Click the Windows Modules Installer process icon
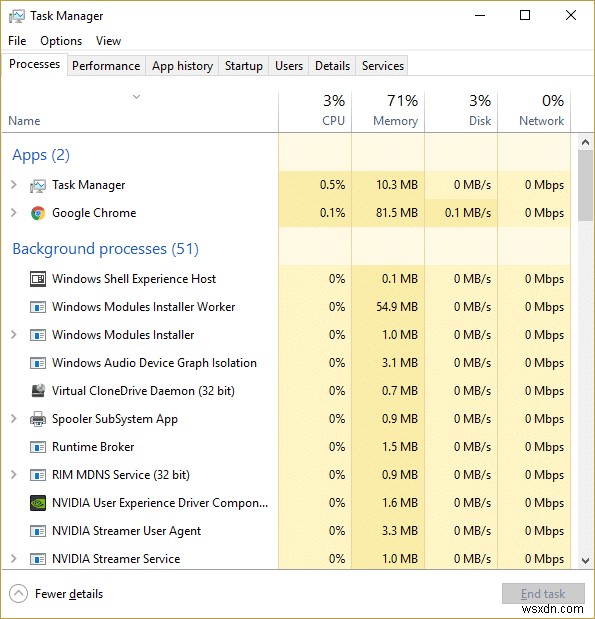 (x=38, y=335)
